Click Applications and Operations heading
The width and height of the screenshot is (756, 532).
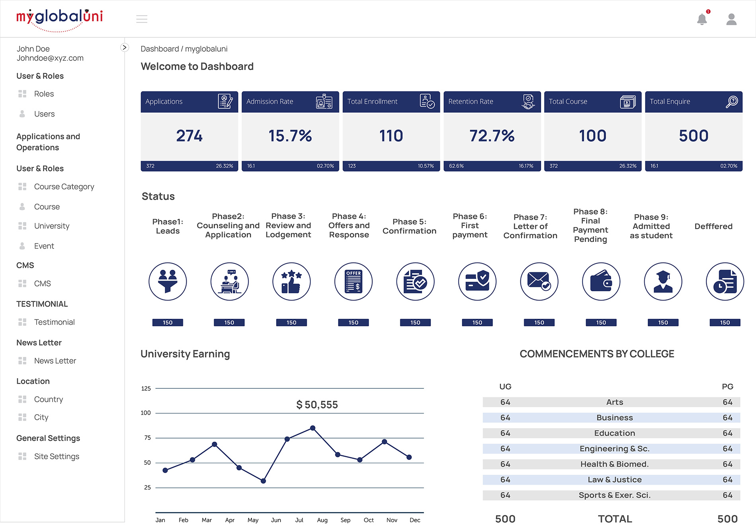pos(48,142)
